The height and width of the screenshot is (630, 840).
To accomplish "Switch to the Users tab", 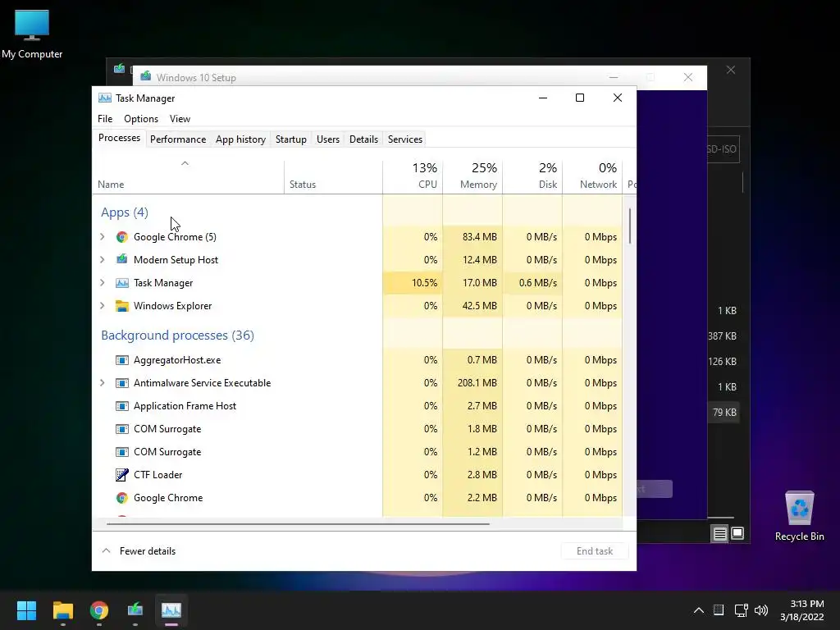I will pos(328,139).
